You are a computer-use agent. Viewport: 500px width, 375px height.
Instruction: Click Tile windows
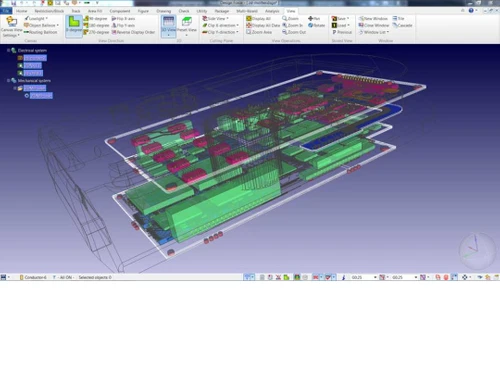pos(398,19)
